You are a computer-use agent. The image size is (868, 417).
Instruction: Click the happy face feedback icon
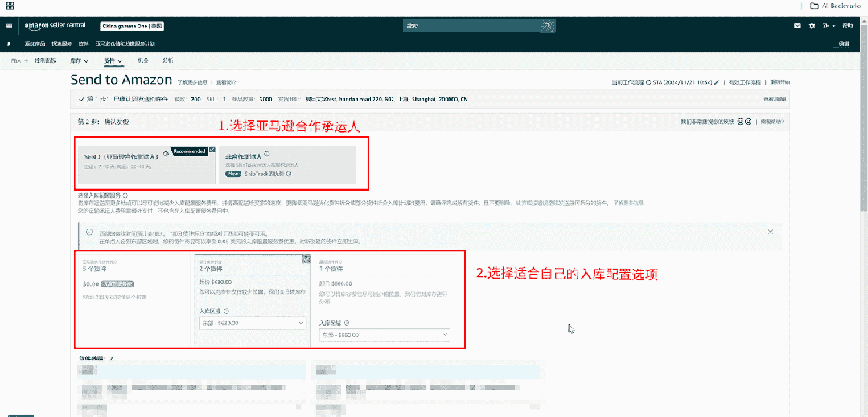coord(739,122)
